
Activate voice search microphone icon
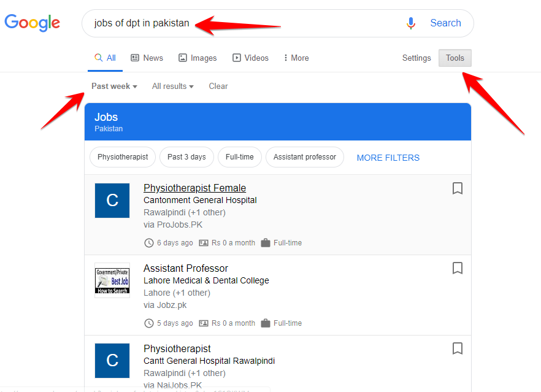point(410,23)
